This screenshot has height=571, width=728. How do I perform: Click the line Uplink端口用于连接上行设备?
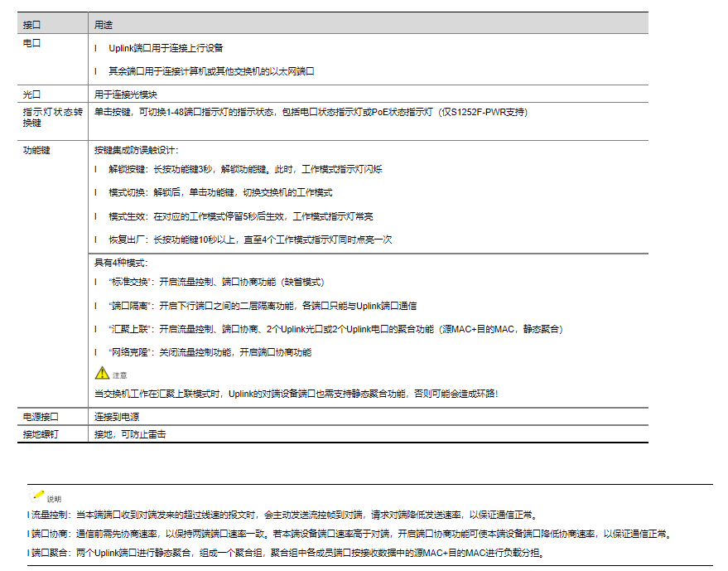pyautogui.click(x=166, y=48)
